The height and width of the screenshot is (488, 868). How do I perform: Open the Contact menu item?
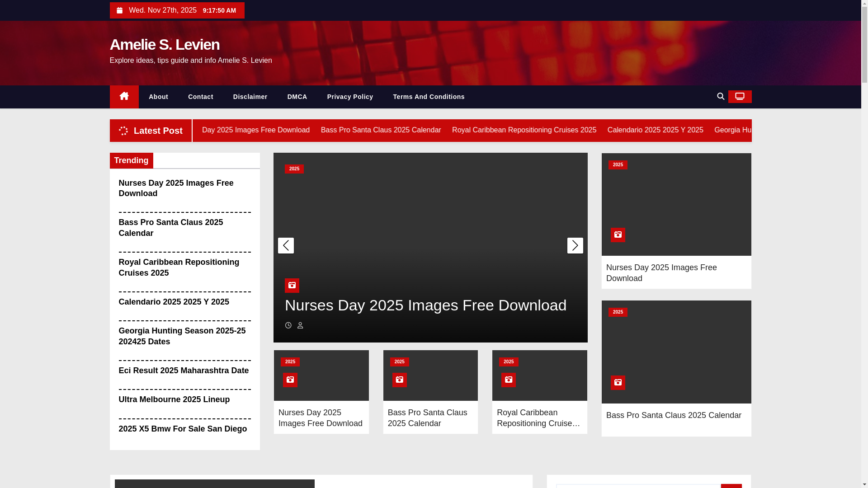coord(201,97)
